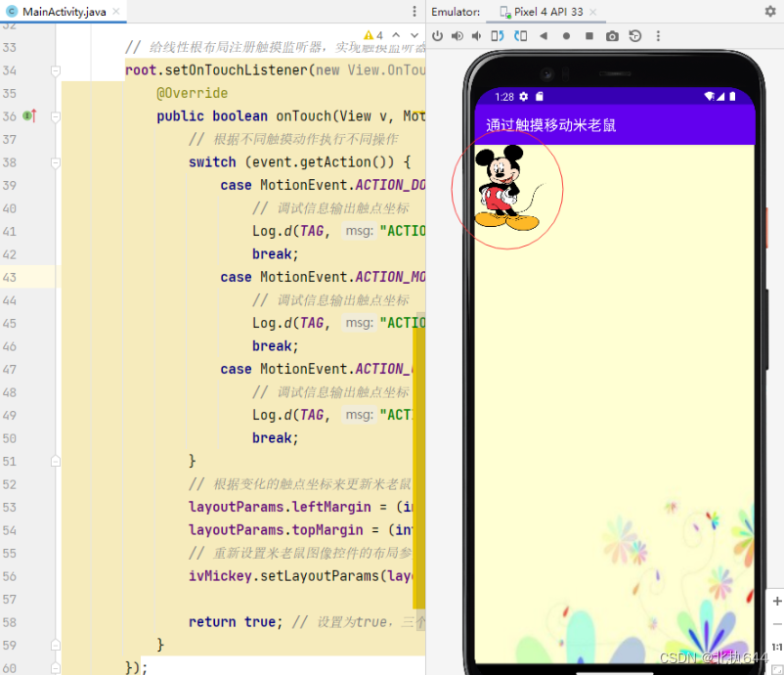The height and width of the screenshot is (675, 784).
Task: Click the Wi-Fi icon in phone status bar
Action: coord(709,97)
